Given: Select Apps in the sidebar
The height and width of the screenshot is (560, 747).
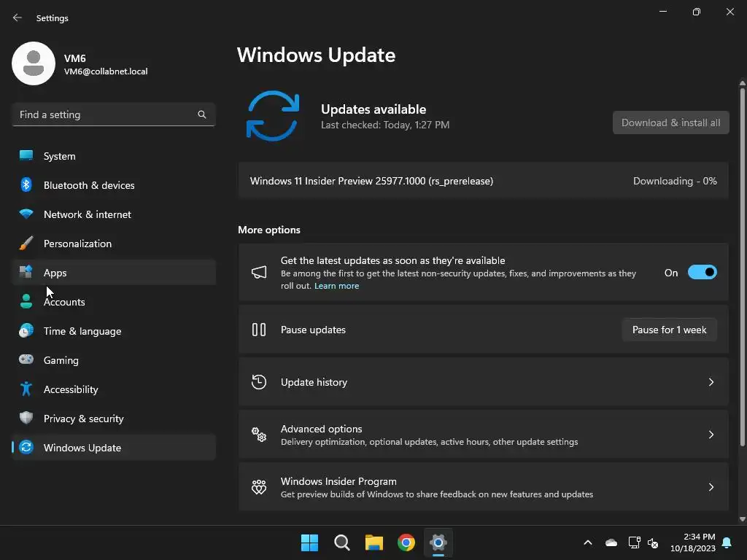Looking at the screenshot, I should 114,273.
